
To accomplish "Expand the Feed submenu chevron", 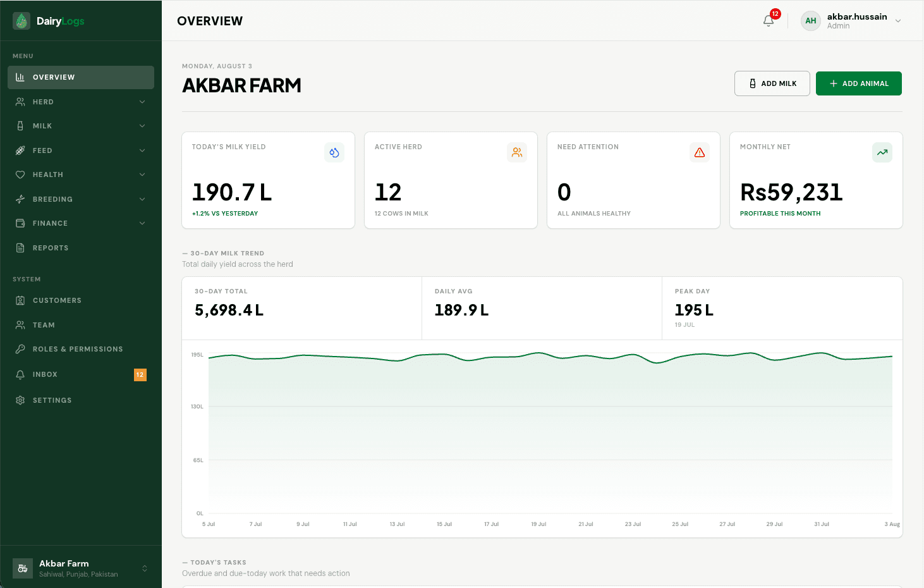I will (142, 150).
